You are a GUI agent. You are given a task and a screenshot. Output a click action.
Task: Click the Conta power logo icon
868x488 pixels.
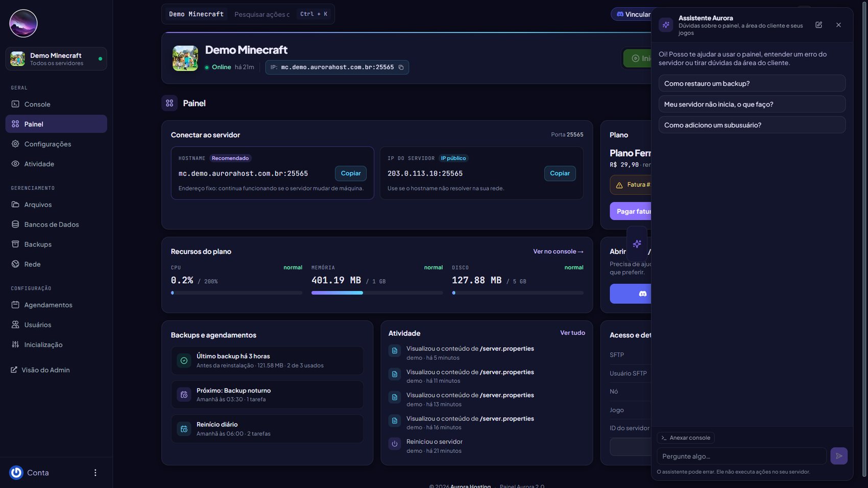tap(16, 473)
